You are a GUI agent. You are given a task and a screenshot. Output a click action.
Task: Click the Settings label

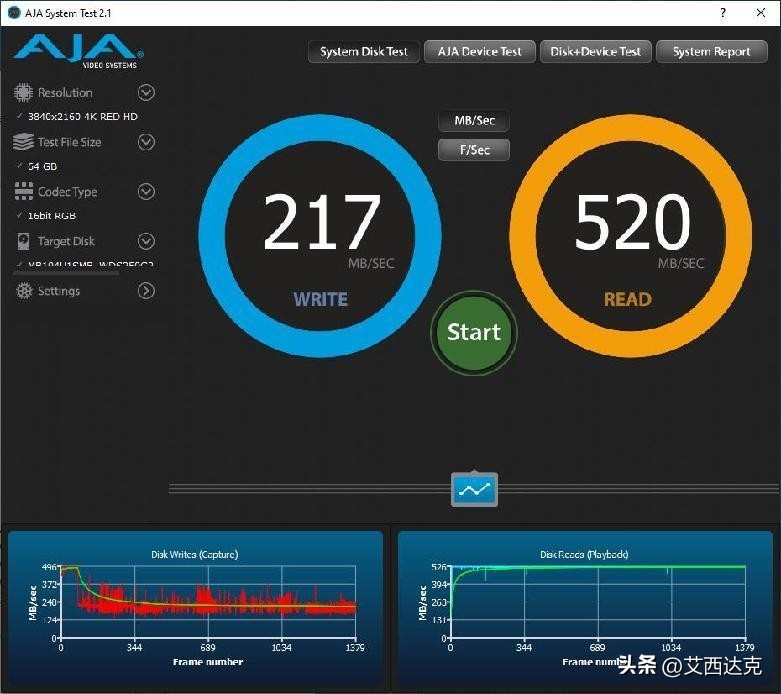coord(59,291)
